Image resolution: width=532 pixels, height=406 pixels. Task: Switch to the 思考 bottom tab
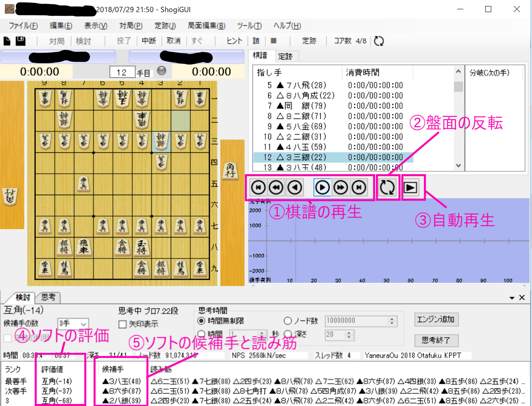(x=48, y=298)
